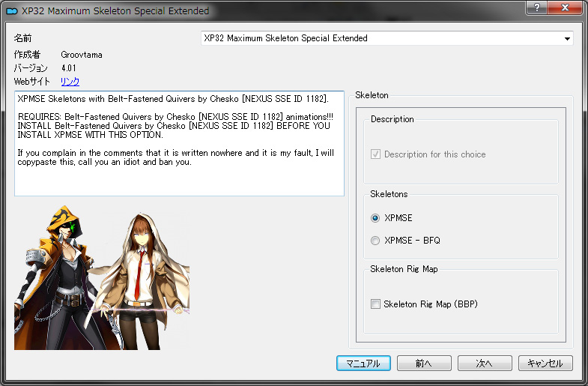Go back with the 前へ button
This screenshot has height=386, width=588.
tap(424, 363)
